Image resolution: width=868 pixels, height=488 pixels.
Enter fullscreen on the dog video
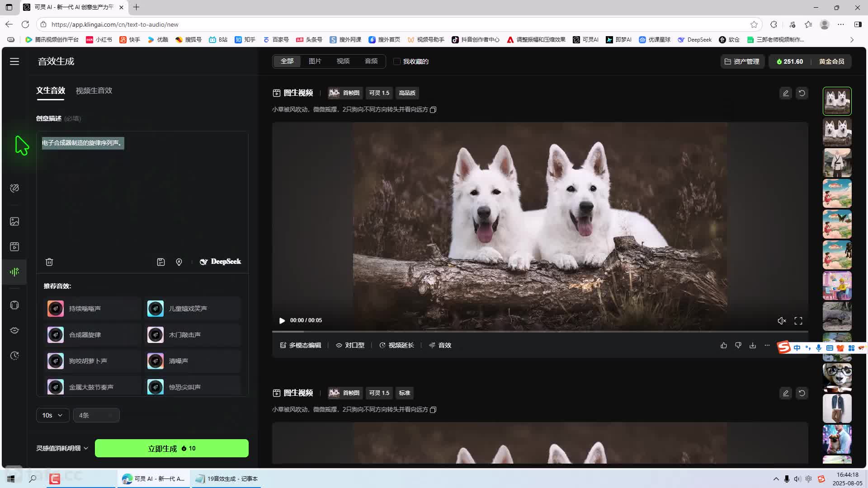(798, 321)
